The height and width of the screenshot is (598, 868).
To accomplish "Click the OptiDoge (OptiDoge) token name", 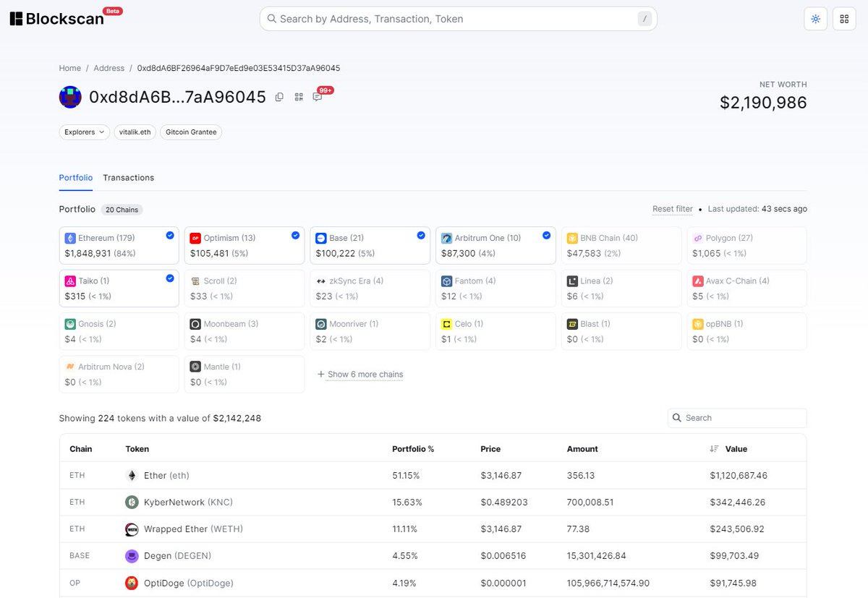I will tap(189, 583).
